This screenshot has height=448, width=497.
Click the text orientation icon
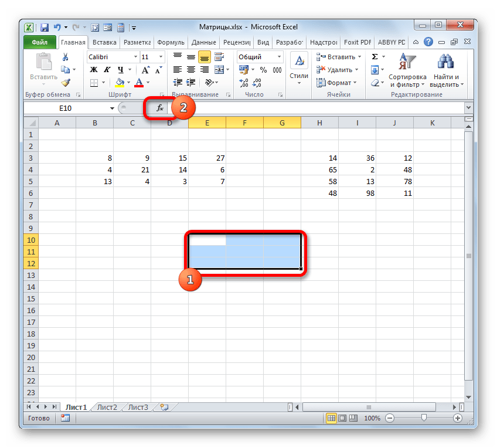click(x=209, y=83)
